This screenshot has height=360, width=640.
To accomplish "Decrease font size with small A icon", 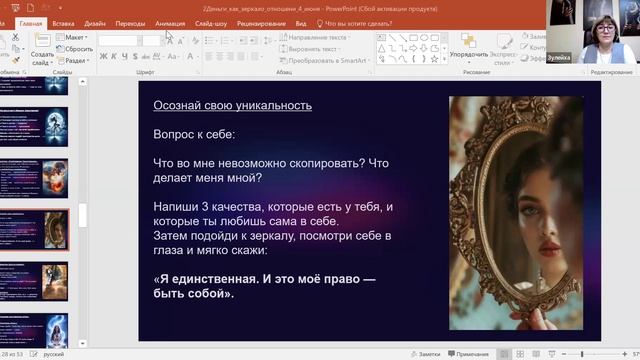I will point(181,40).
